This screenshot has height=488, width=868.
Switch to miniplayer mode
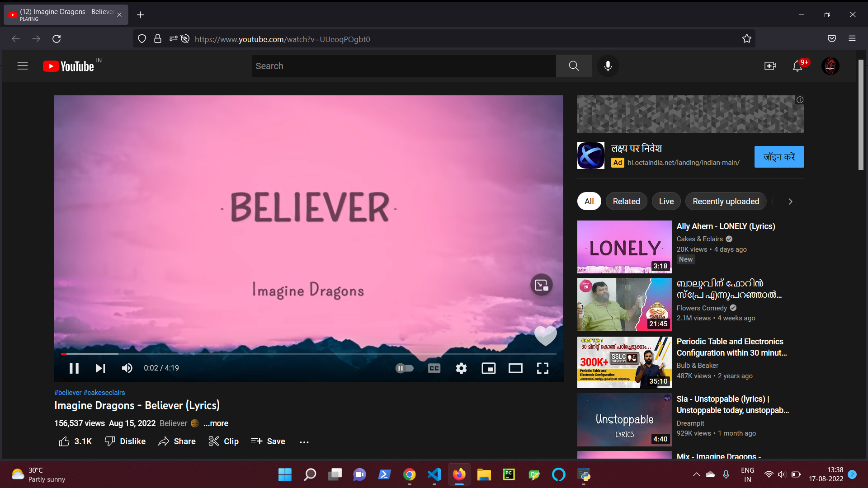(488, 368)
